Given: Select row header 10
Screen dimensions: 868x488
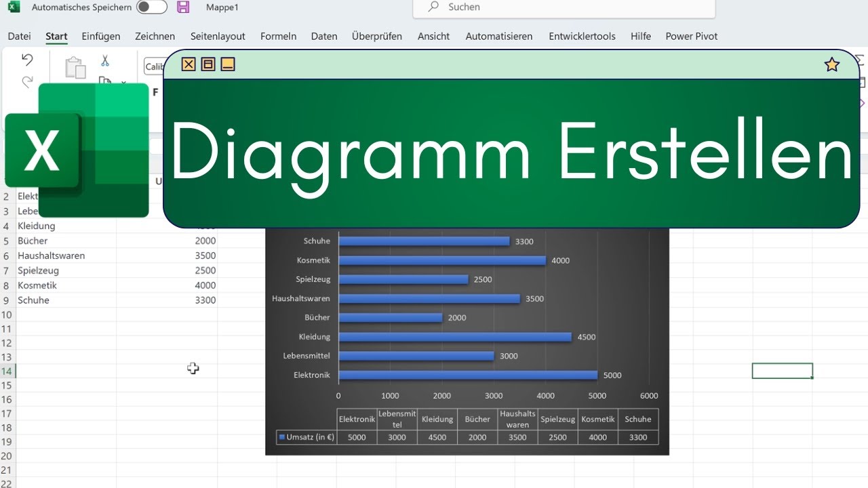Looking at the screenshot, I should 7,315.
